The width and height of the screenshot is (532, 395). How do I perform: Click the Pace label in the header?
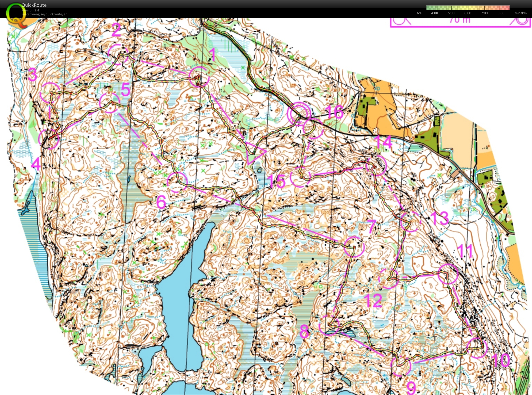point(418,13)
